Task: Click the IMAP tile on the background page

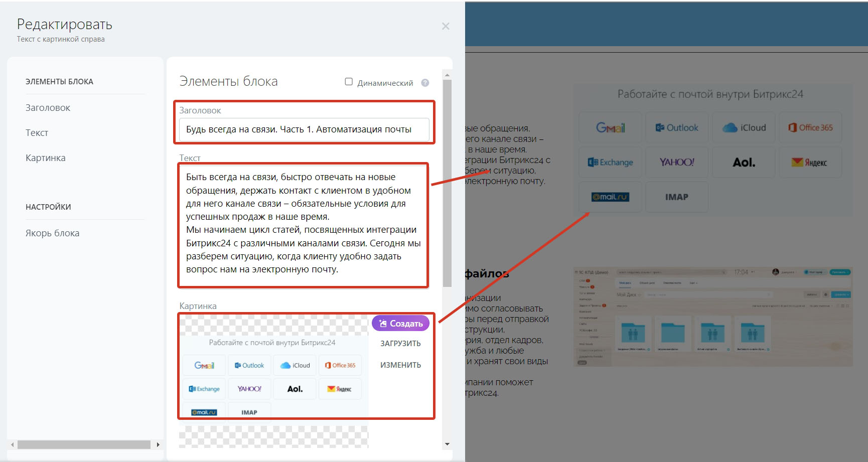Action: click(677, 197)
